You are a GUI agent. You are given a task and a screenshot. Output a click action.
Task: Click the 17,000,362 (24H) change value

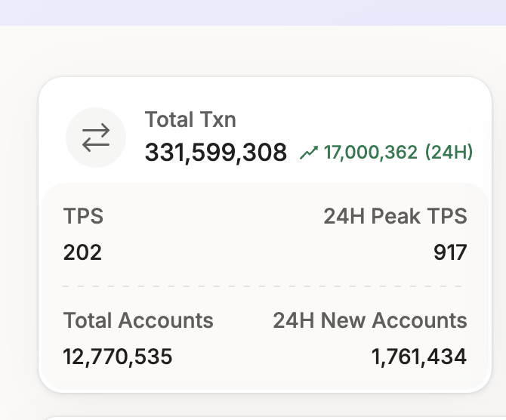(x=398, y=152)
